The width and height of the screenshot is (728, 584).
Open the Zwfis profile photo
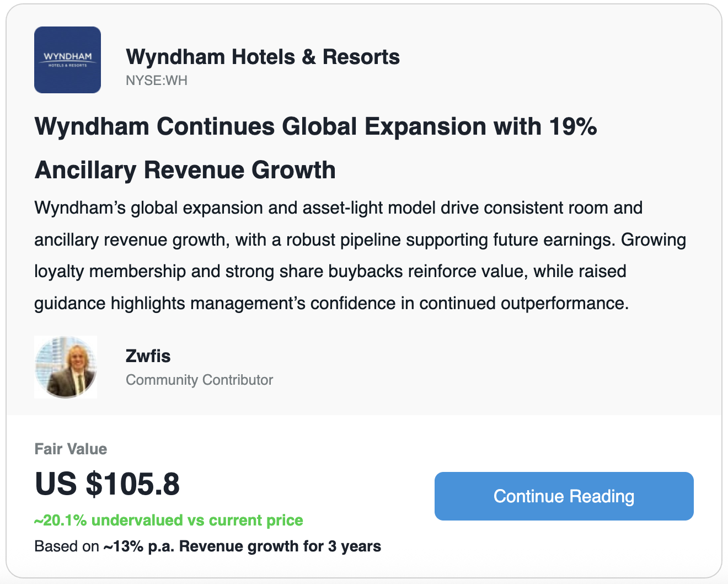(x=66, y=367)
